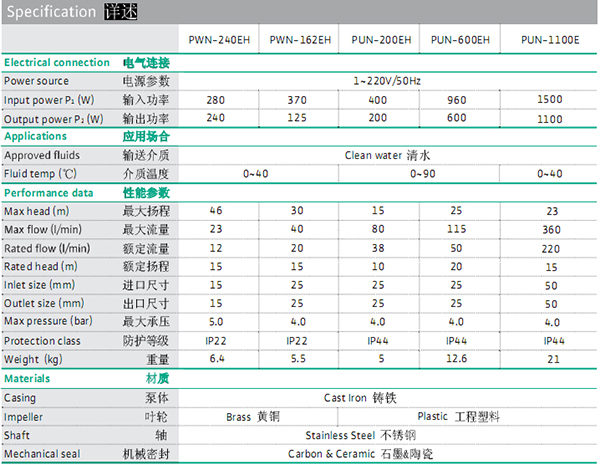Select the PWN-240EH column header
The image size is (600, 465).
tap(216, 40)
